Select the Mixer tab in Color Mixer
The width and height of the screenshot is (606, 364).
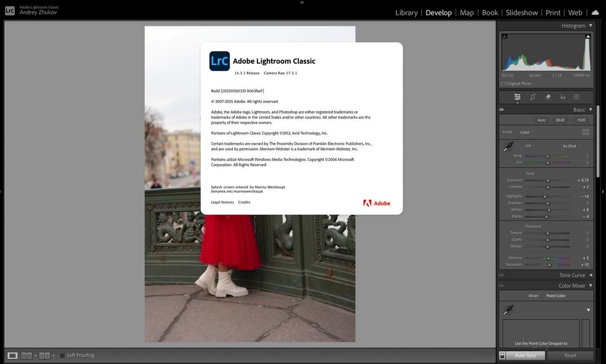click(533, 296)
